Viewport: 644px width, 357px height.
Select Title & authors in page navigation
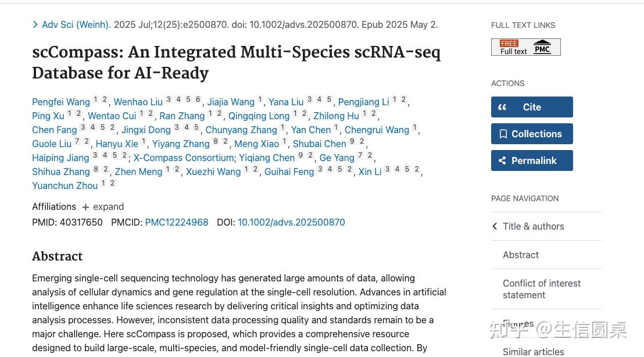tap(533, 226)
